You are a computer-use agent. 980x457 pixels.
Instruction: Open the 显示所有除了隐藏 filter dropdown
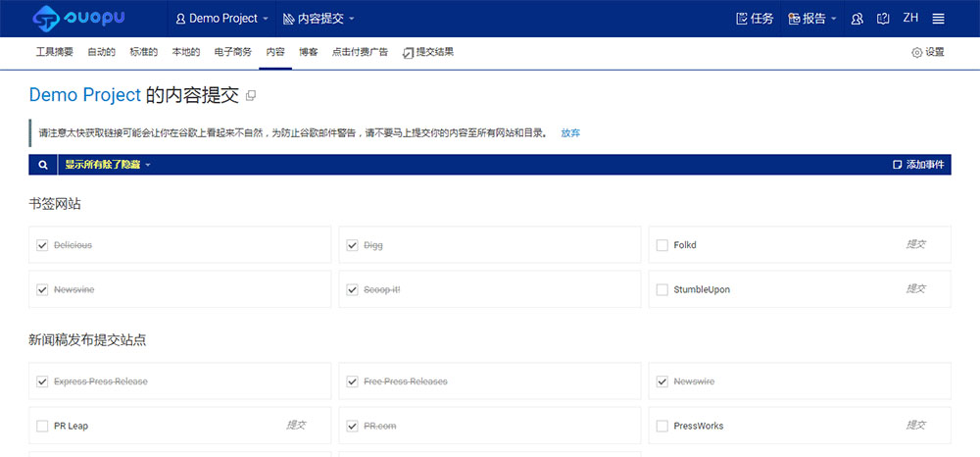pyautogui.click(x=108, y=165)
